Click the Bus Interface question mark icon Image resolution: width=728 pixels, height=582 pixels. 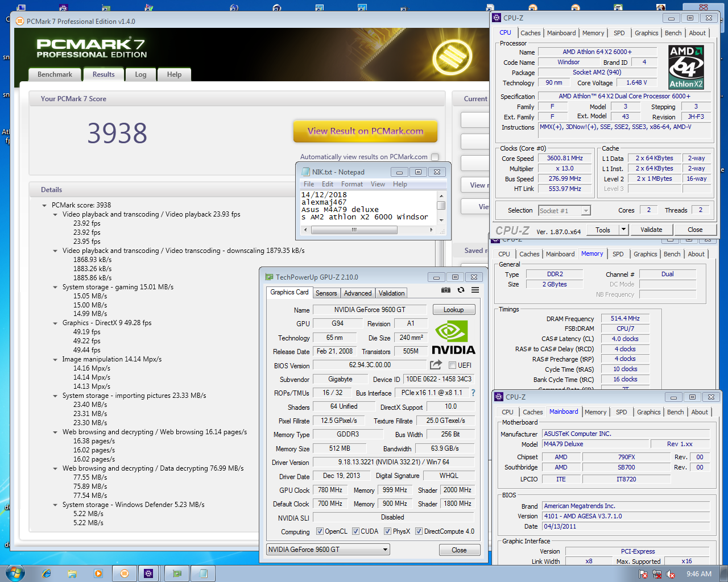473,393
